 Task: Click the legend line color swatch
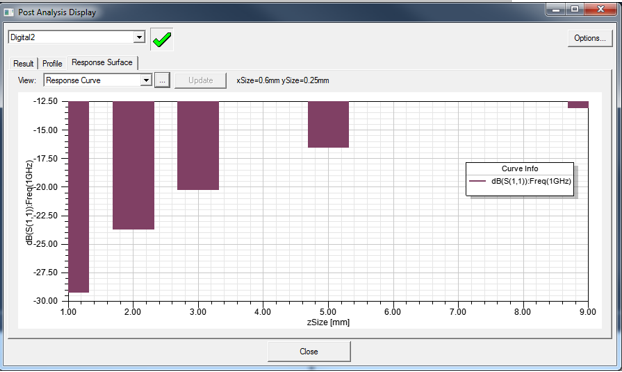(477, 181)
